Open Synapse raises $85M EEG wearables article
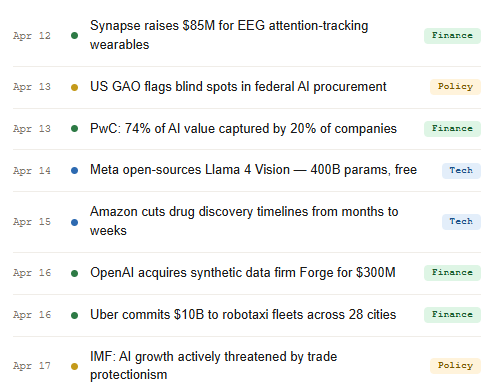Viewport: 496px width, 392px height. point(229,35)
